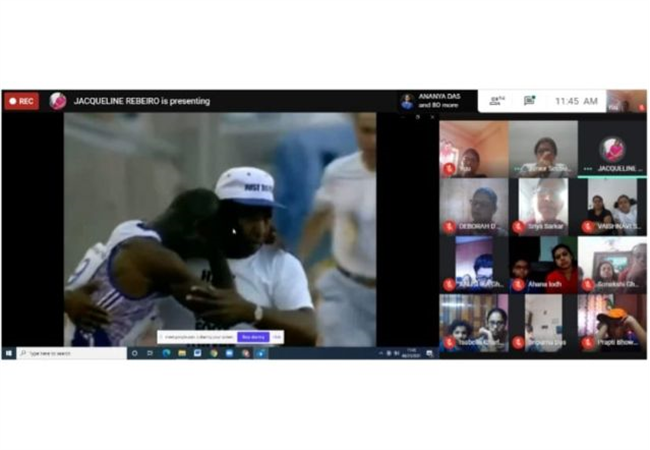Click the Cortana circle icon on the taskbar
The width and height of the screenshot is (650, 450).
(x=134, y=353)
